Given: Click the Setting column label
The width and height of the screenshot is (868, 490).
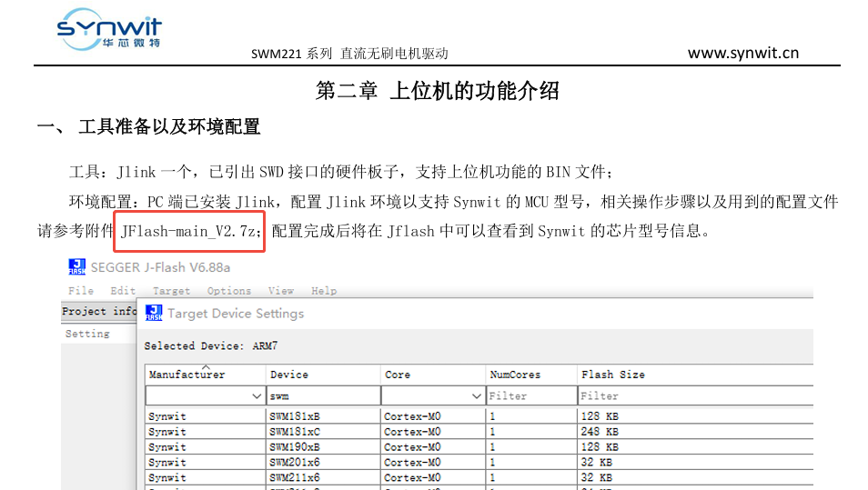Looking at the screenshot, I should tap(87, 334).
